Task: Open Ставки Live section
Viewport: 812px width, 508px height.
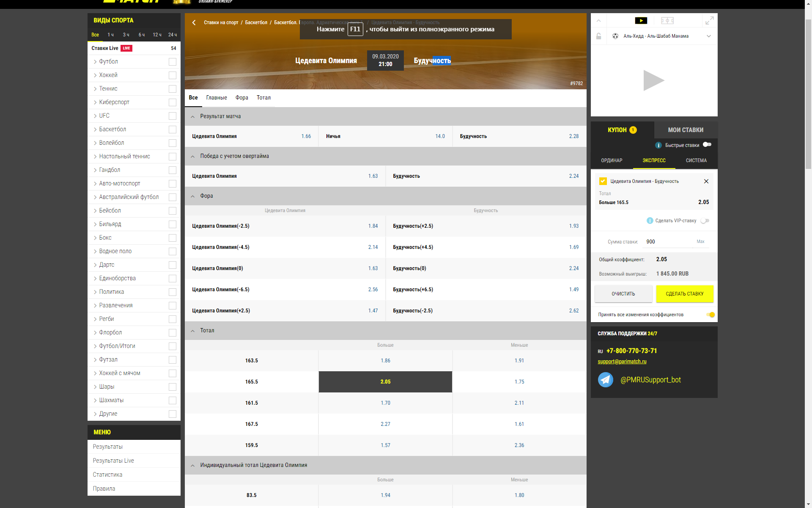Action: (x=134, y=48)
